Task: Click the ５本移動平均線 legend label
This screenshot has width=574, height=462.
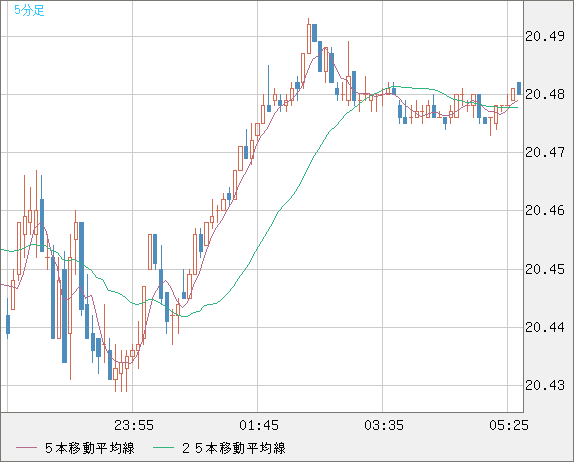Action: (x=90, y=448)
